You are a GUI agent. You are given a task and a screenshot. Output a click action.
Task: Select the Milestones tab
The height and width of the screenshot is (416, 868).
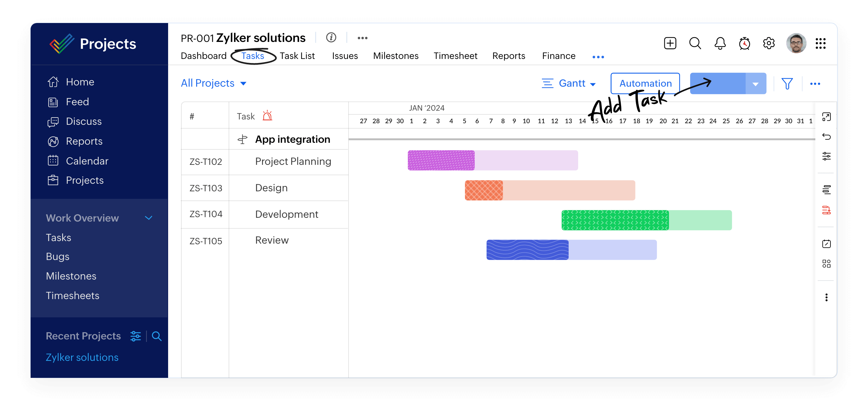(x=396, y=55)
